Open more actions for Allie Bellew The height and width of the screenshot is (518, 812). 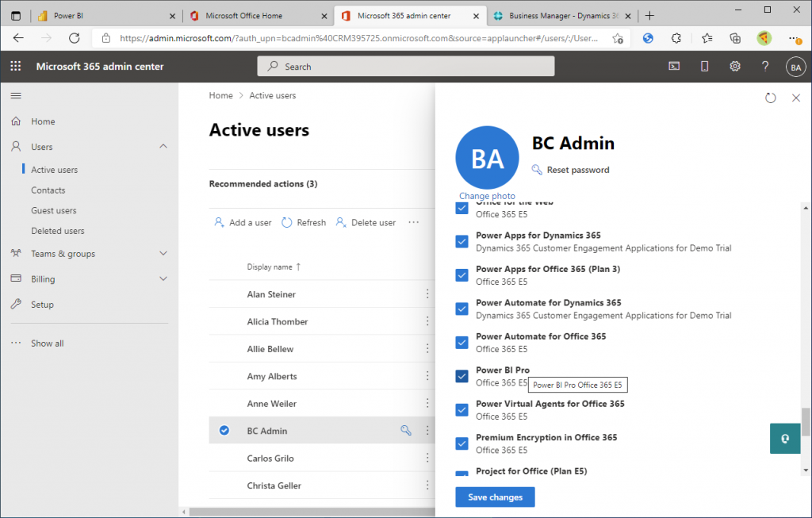coord(427,348)
